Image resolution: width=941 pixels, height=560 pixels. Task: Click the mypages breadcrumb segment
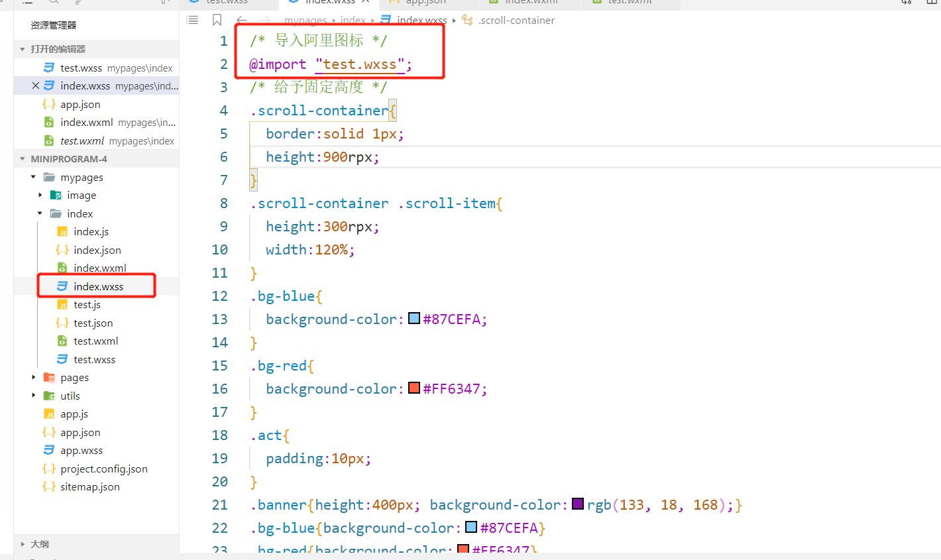click(305, 21)
